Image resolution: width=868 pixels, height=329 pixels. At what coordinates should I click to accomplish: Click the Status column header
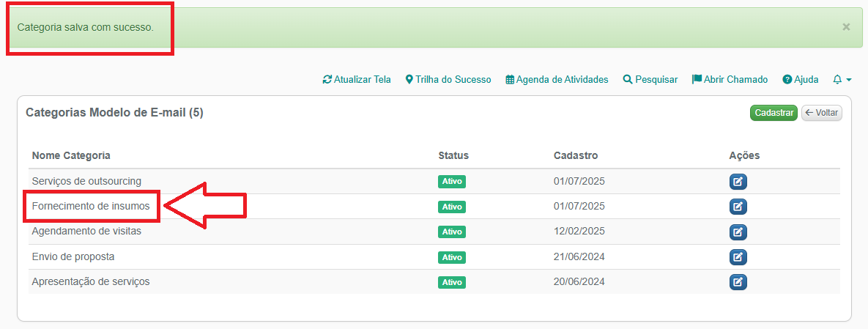[453, 155]
